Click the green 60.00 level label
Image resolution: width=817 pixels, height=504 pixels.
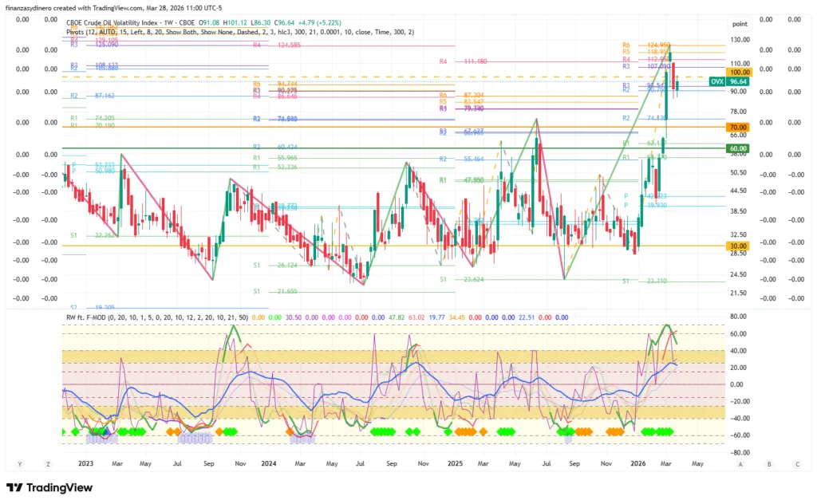click(x=737, y=148)
